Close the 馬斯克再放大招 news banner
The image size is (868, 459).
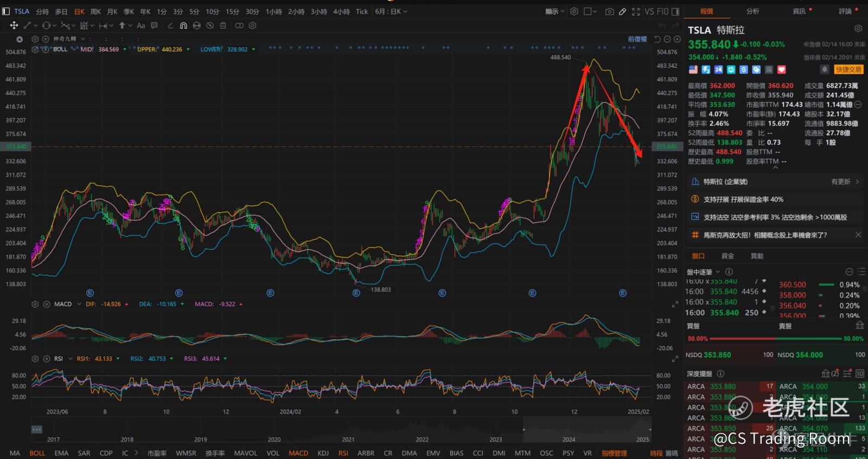(x=858, y=235)
